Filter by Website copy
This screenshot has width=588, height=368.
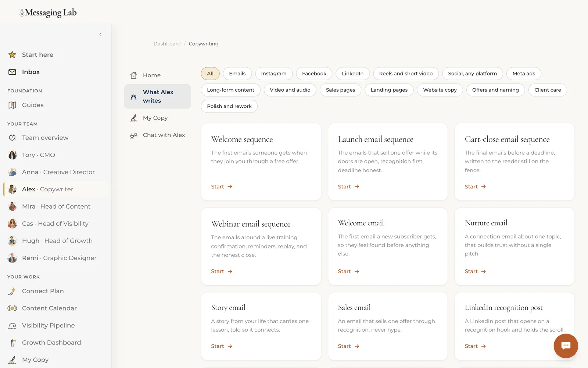point(440,90)
